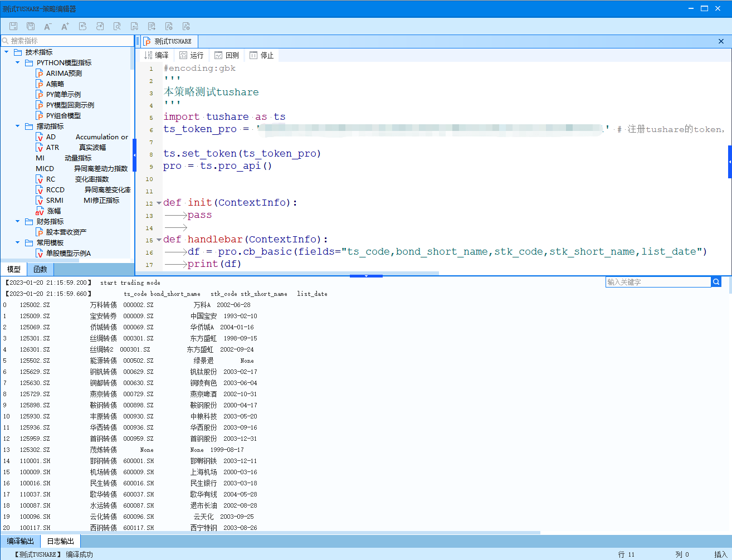The width and height of the screenshot is (732, 560).
Task: Collapse the PYTHON模型指标 folder
Action: click(18, 62)
